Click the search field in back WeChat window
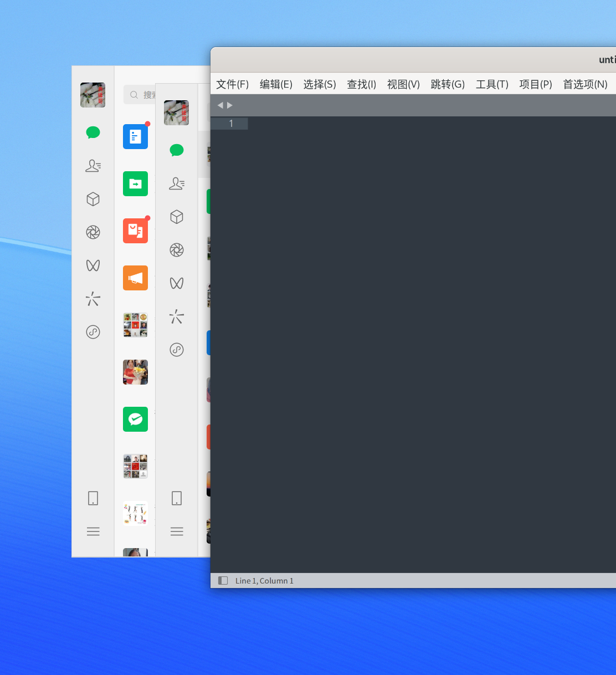The height and width of the screenshot is (675, 616). click(140, 95)
